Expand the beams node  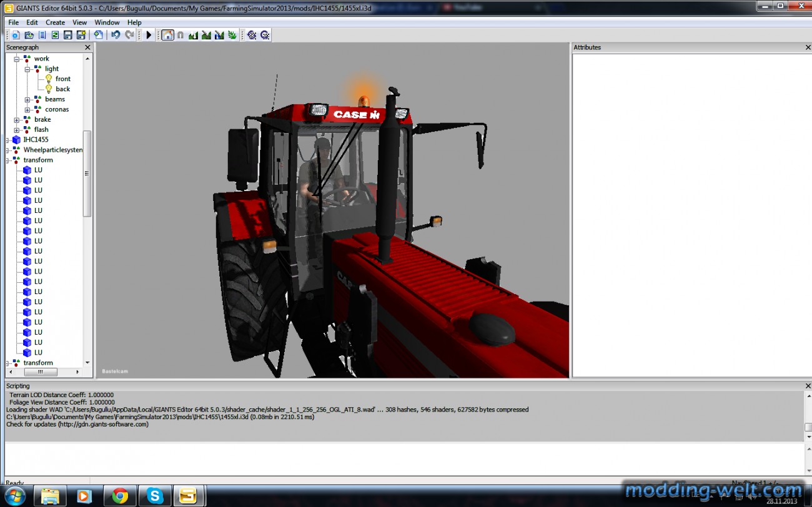click(27, 99)
